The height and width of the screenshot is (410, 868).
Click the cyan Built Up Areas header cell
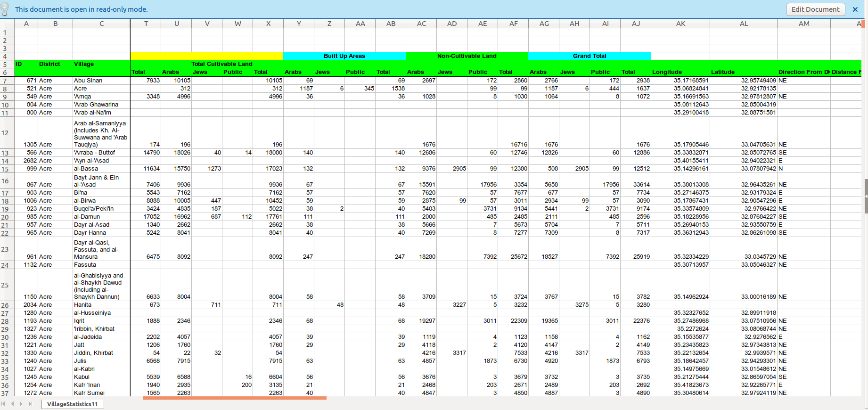coord(344,56)
